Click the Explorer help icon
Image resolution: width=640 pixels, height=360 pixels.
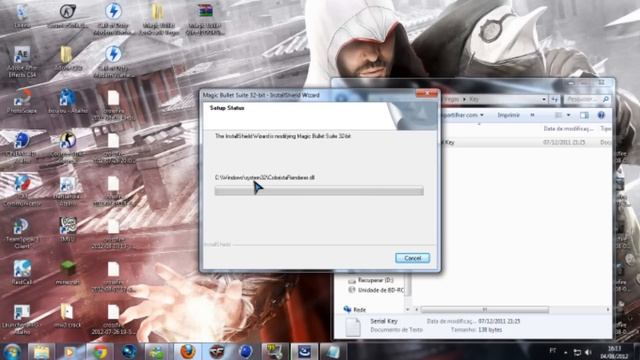pyautogui.click(x=601, y=116)
